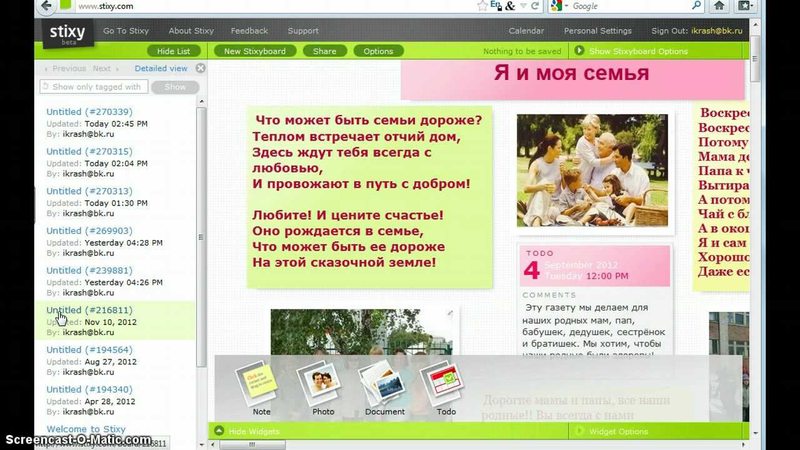Screen dimensions: 800x450
Task: Click the Share button
Action: coord(324,51)
